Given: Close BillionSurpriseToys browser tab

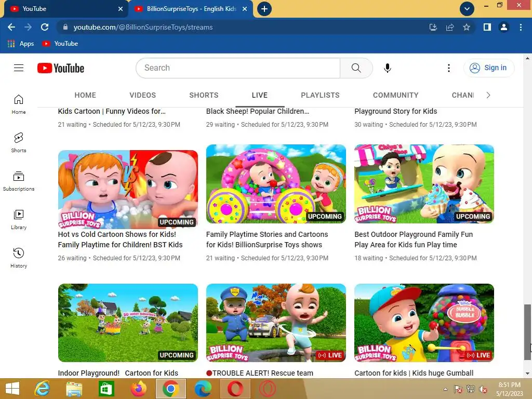Looking at the screenshot, I should click(245, 9).
